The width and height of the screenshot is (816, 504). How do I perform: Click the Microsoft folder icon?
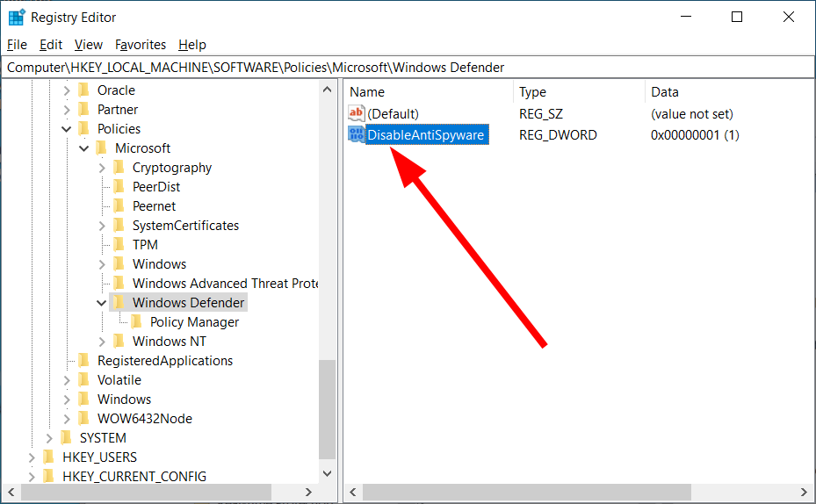coord(102,148)
